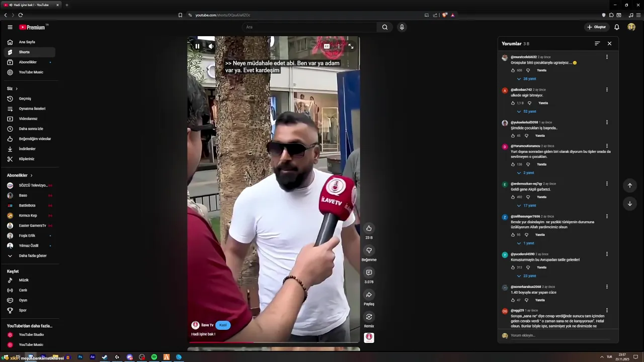Viewport: 644px width, 362px height.
Task: Go to YouTube Premium home logo
Action: [33, 27]
